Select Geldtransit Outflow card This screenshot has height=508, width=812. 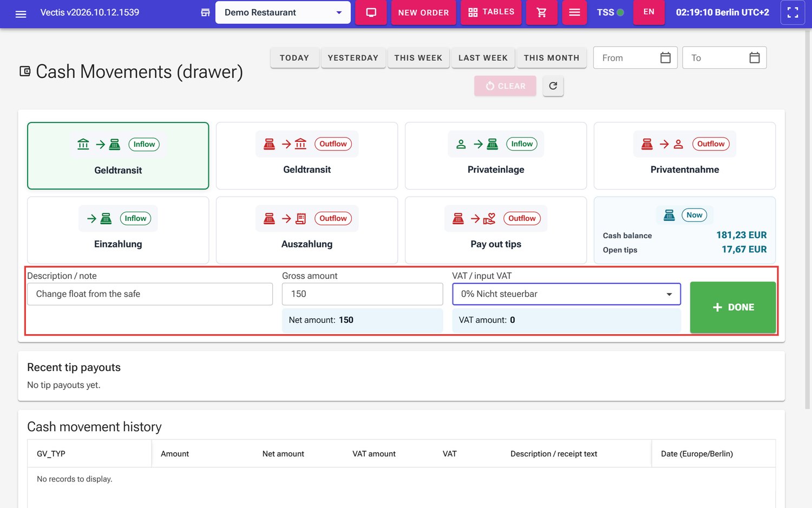(307, 156)
